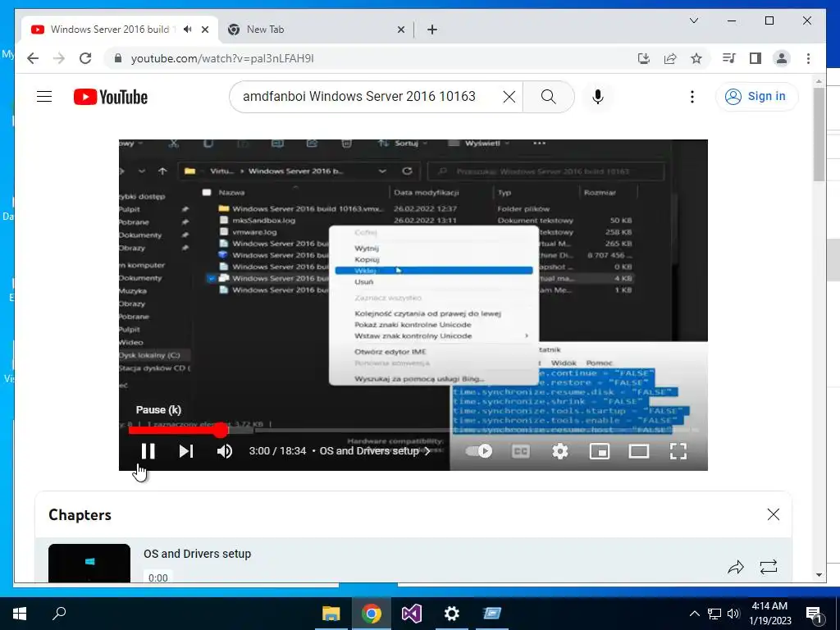Run search with the magnifier button
This screenshot has width=840, height=630.
pyautogui.click(x=548, y=97)
